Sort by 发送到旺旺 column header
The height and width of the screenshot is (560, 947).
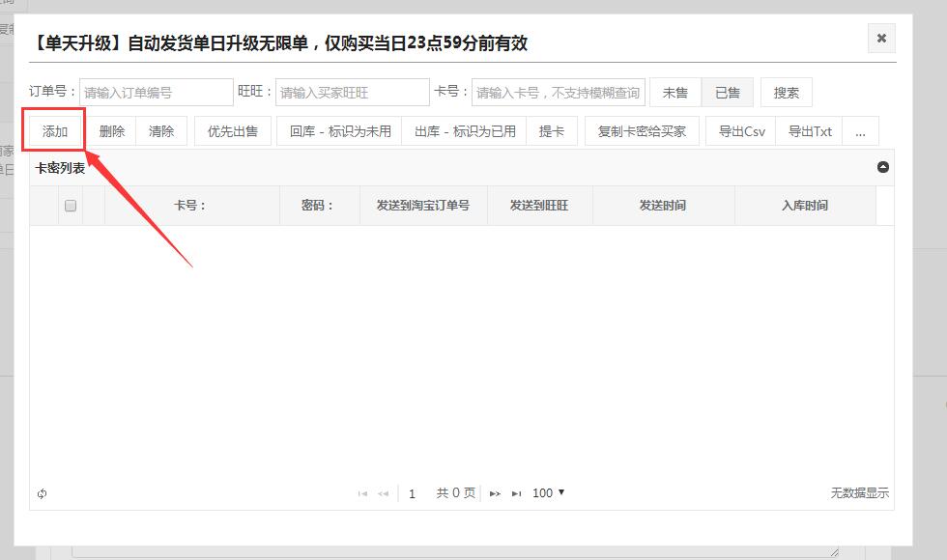[x=540, y=206]
